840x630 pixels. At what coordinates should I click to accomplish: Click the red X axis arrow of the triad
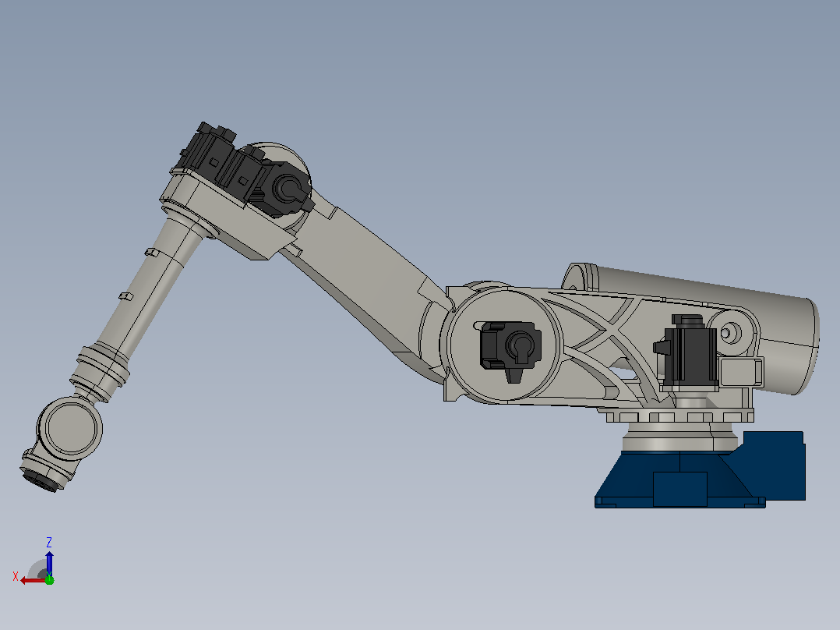[32, 581]
